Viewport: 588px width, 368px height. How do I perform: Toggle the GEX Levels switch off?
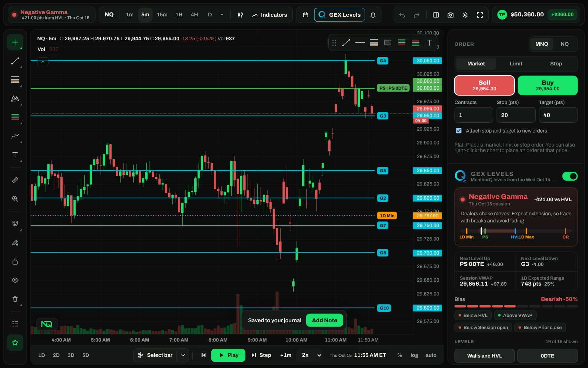pyautogui.click(x=570, y=176)
